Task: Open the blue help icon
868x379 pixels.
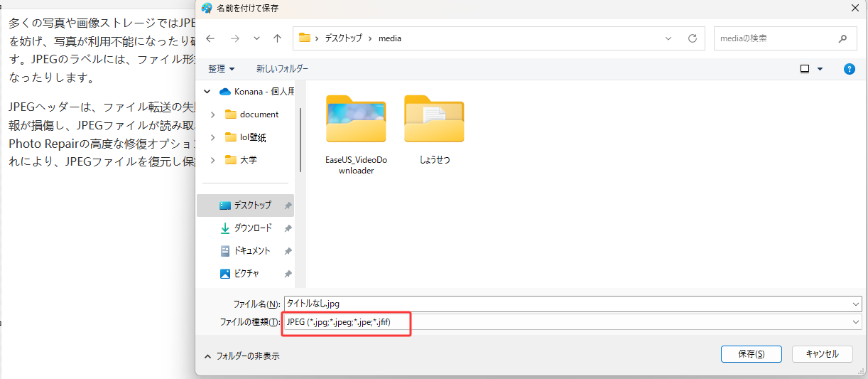Action: [x=849, y=69]
